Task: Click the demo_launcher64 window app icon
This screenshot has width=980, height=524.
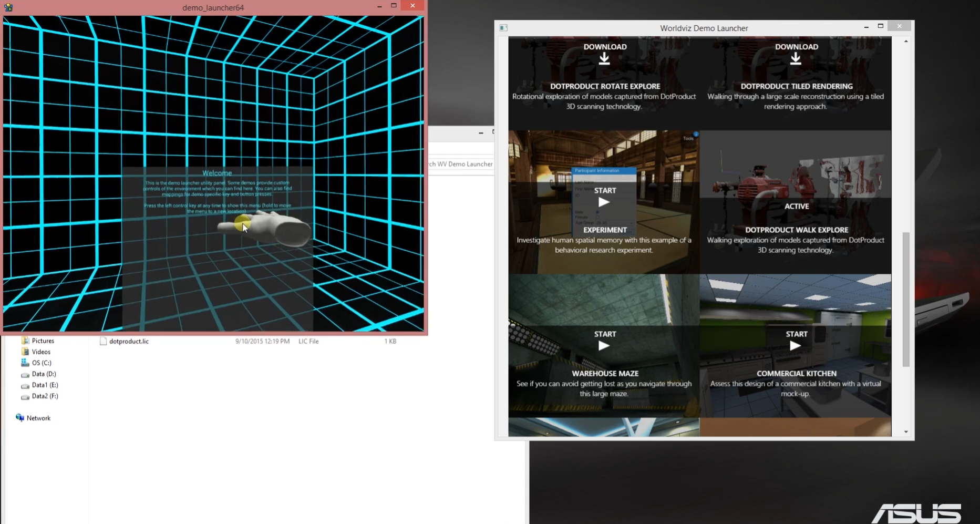Action: 8,7
